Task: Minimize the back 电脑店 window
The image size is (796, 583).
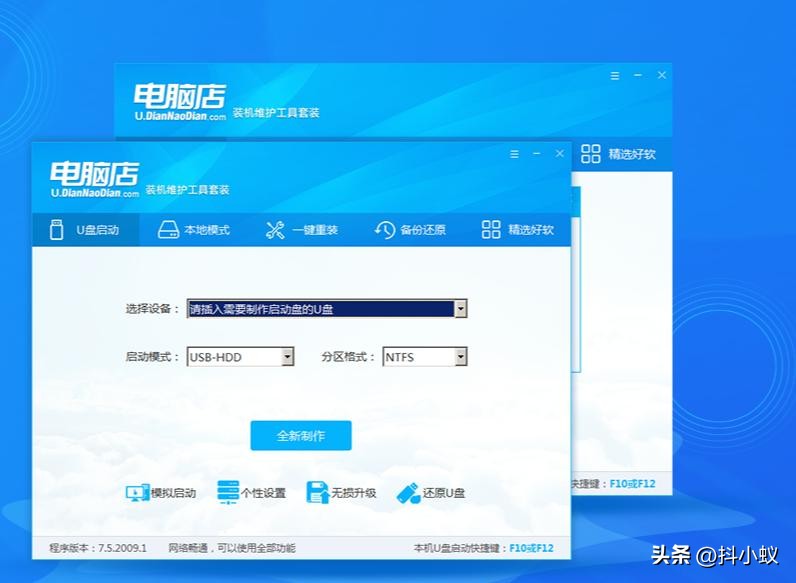Action: 638,75
